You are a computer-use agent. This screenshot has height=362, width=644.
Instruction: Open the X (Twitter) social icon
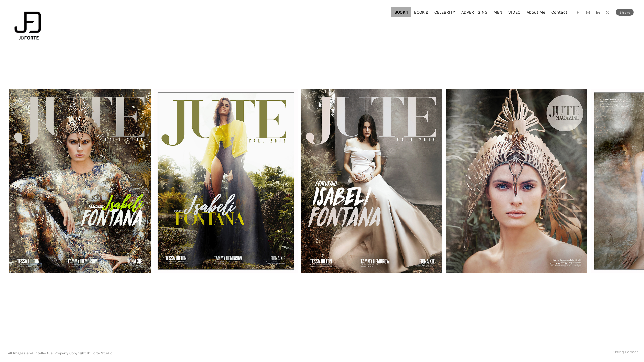(607, 13)
